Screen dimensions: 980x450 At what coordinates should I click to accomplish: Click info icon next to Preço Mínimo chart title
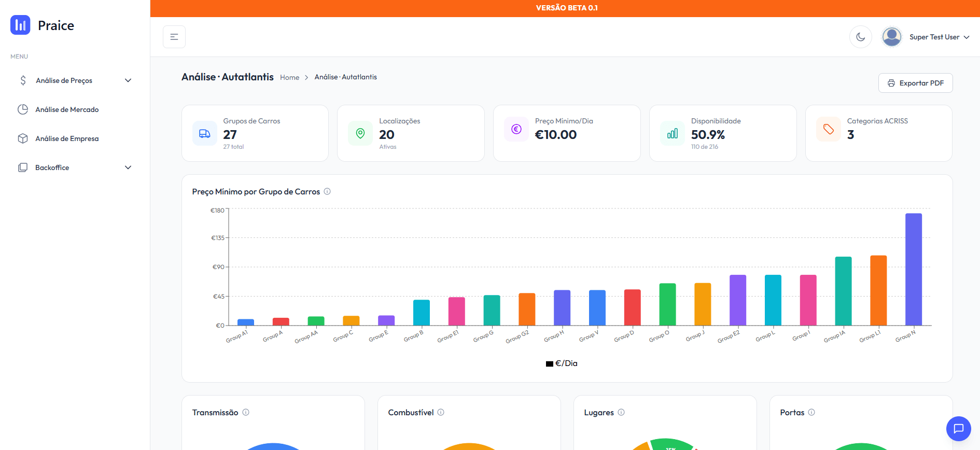[x=327, y=191]
